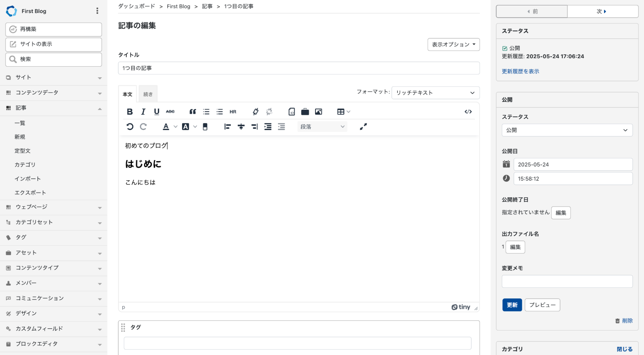Image resolution: width=644 pixels, height=355 pixels.
Task: Switch to the 続き tab
Action: coord(148,94)
